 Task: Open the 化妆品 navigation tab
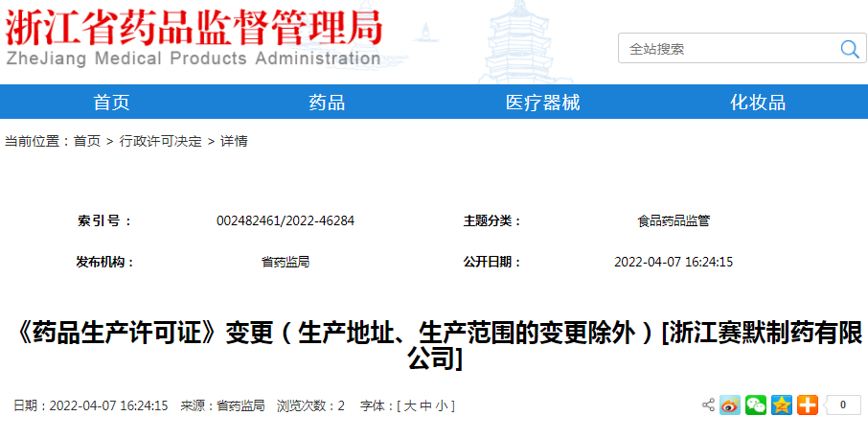point(758,103)
